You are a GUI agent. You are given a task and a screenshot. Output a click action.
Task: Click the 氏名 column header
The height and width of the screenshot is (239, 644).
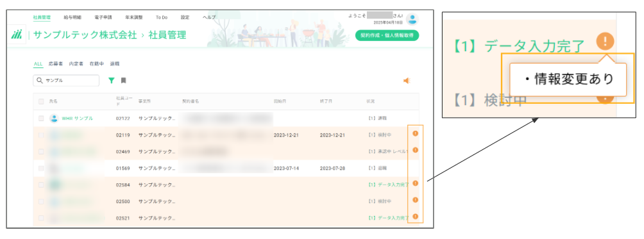(53, 101)
